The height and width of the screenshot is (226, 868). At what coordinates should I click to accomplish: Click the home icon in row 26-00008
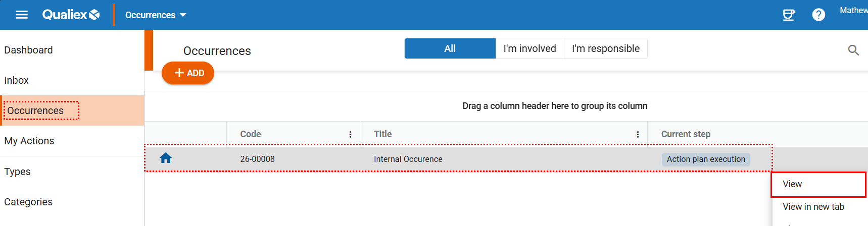166,158
